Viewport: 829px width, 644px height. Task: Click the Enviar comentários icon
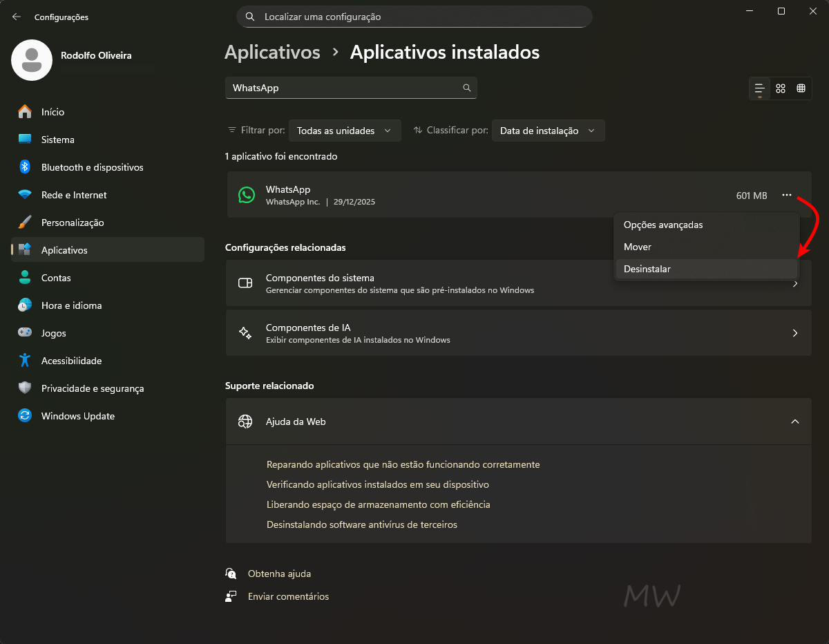[231, 596]
